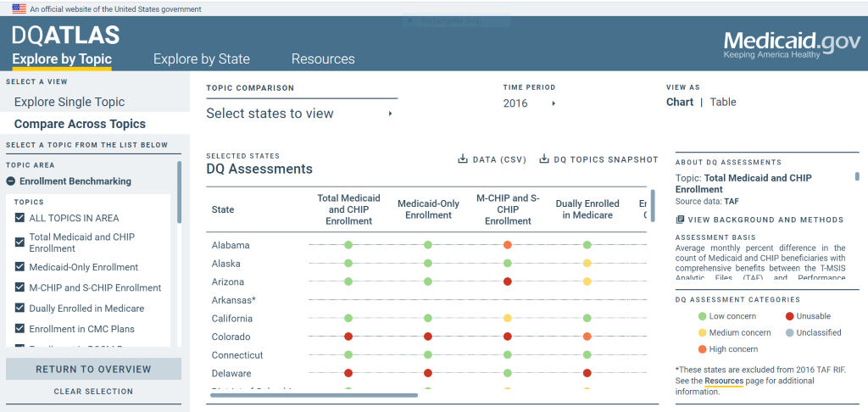Click the table horizontal scrollbar
Viewport: 868px width, 412px height.
314,395
